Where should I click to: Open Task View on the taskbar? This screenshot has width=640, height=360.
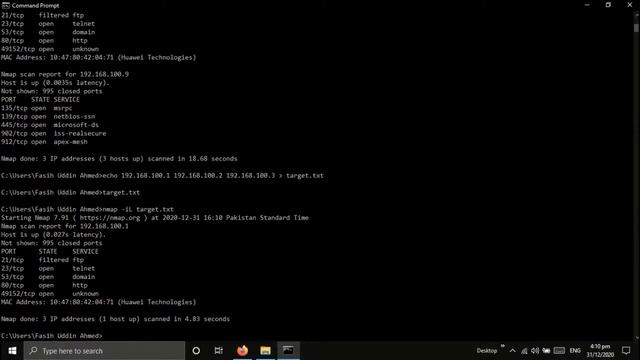coord(219,351)
